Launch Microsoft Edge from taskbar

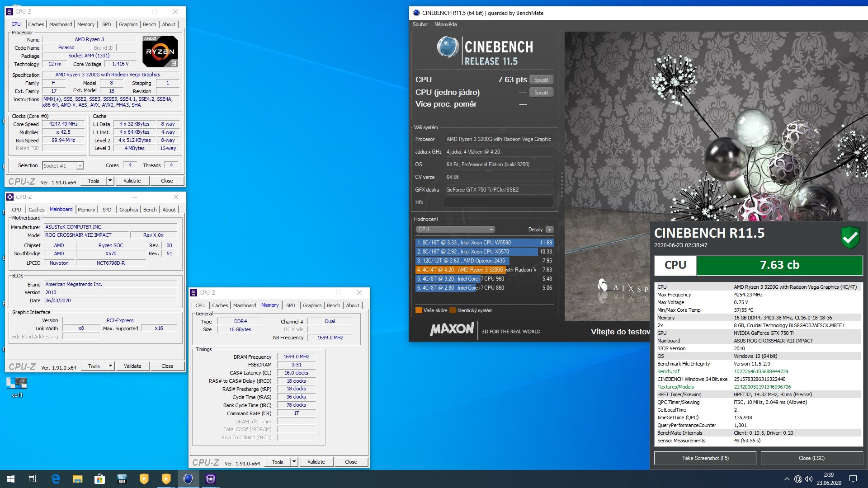pos(56,479)
